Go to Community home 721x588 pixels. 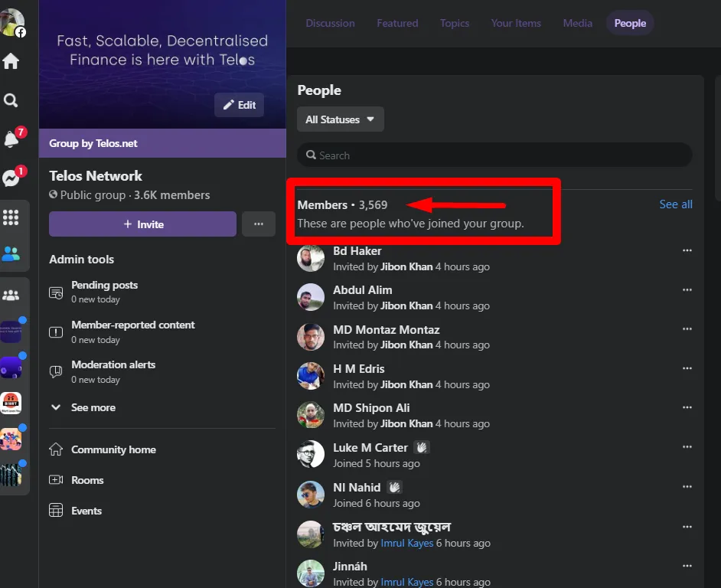pos(161,449)
